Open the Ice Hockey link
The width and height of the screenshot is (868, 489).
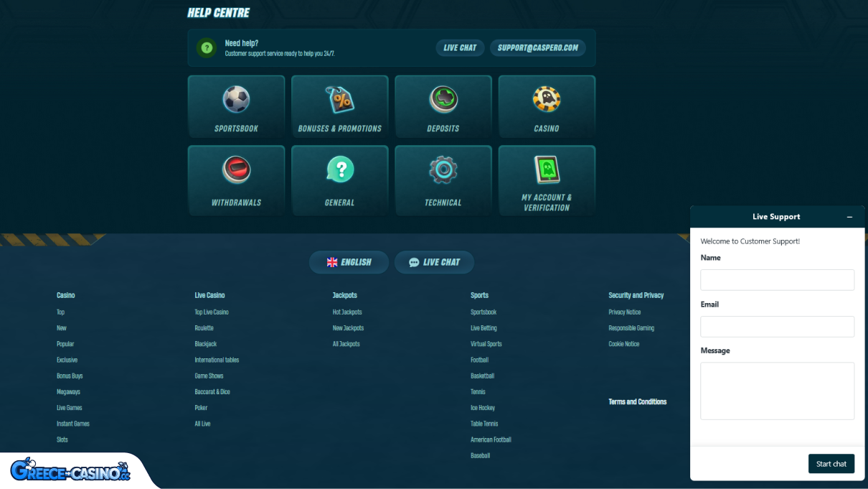point(483,408)
